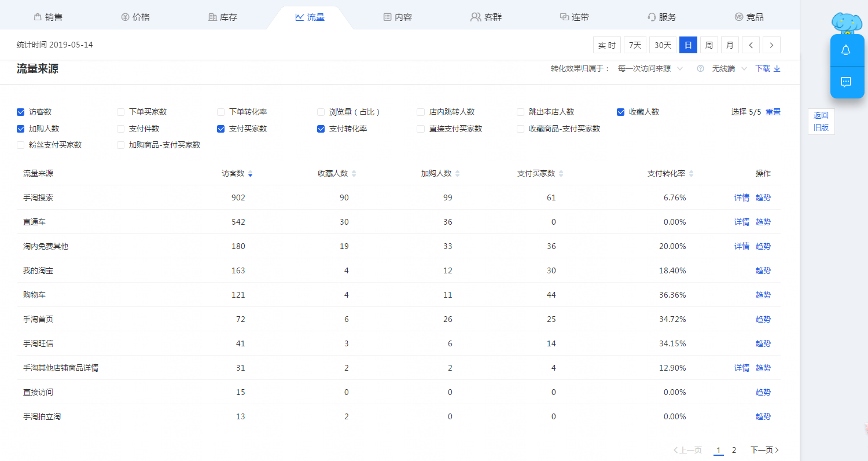Open 详情 for 直通车 row
This screenshot has height=461, width=868.
742,222
